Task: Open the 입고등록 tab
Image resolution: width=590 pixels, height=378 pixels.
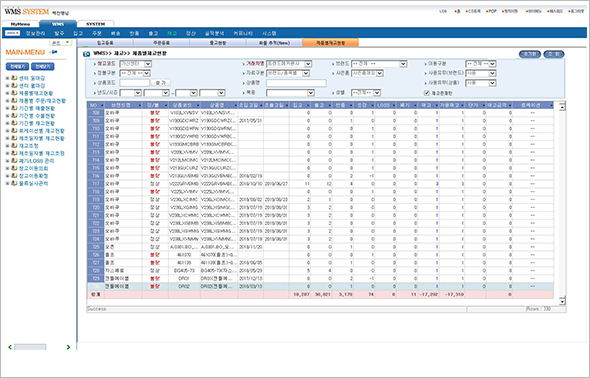Action: click(x=105, y=43)
